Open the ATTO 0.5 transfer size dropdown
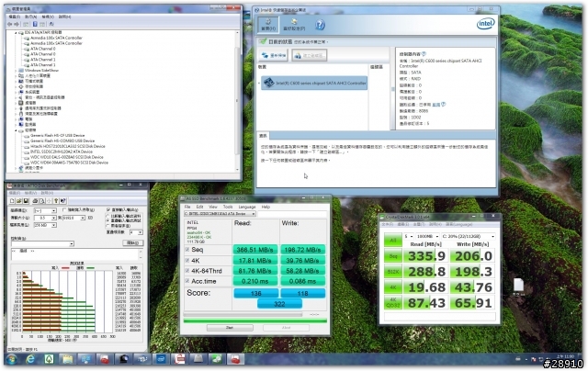 coord(45,218)
